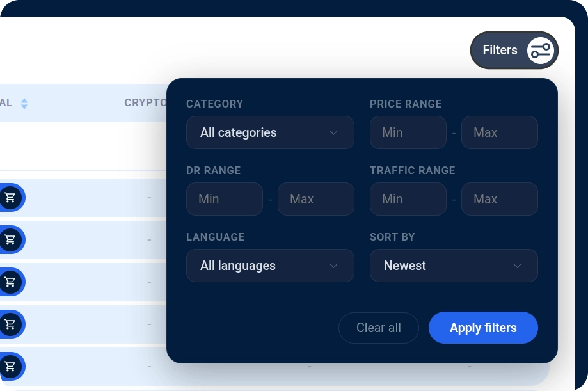Image resolution: width=588 pixels, height=391 pixels.
Task: Add the second row item via its cart icon
Action: (x=10, y=239)
